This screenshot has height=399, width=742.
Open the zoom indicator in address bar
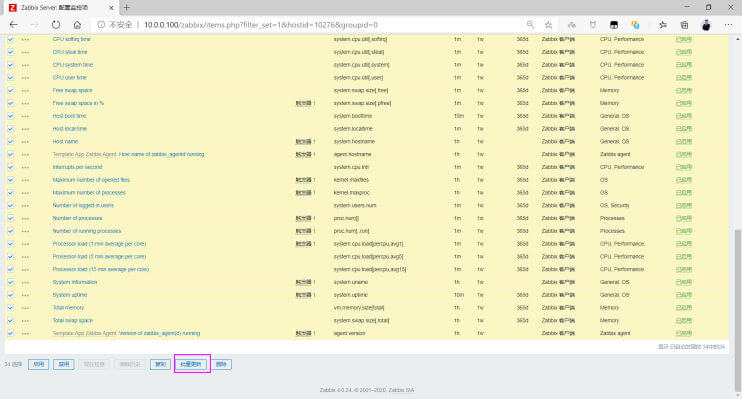coord(530,25)
